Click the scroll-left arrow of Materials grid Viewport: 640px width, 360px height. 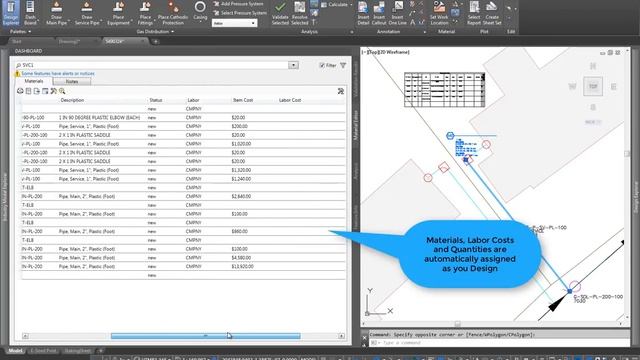coord(25,336)
